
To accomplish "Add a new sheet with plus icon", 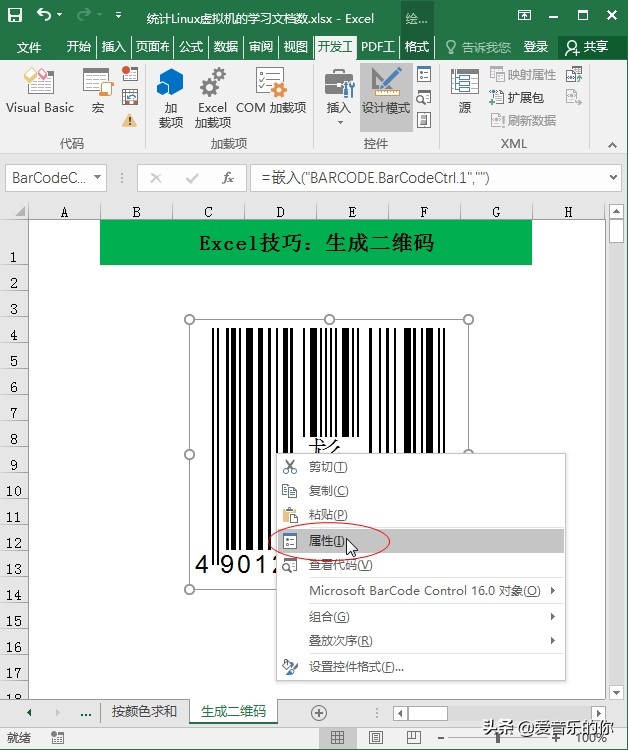I will [x=319, y=713].
